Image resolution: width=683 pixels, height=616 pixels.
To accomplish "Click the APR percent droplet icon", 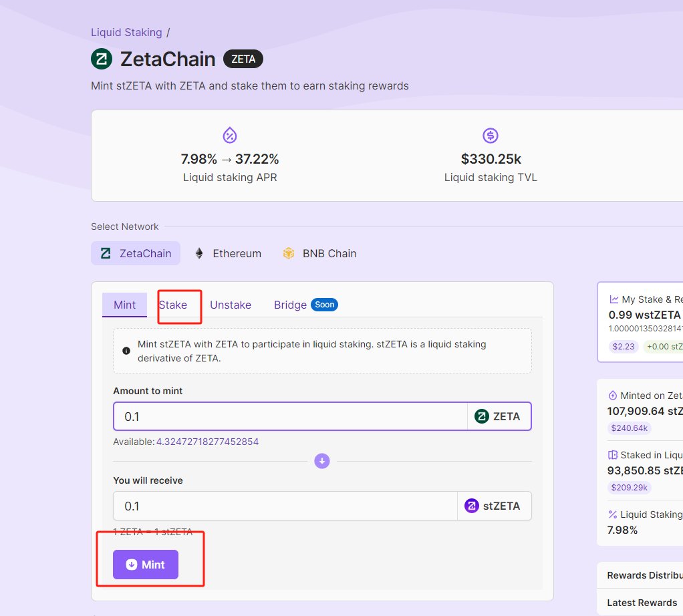I will (229, 136).
